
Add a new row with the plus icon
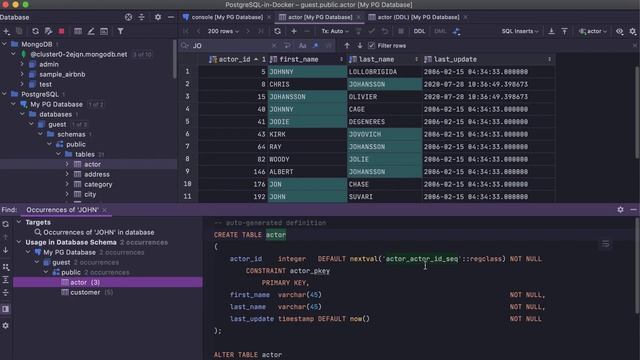click(x=293, y=31)
